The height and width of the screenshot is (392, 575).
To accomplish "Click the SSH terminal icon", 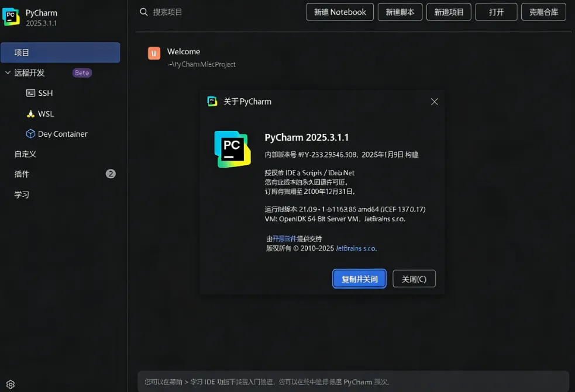I will click(31, 93).
